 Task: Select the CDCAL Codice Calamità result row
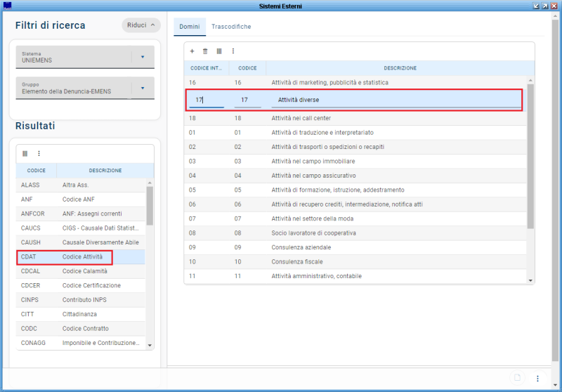(81, 271)
